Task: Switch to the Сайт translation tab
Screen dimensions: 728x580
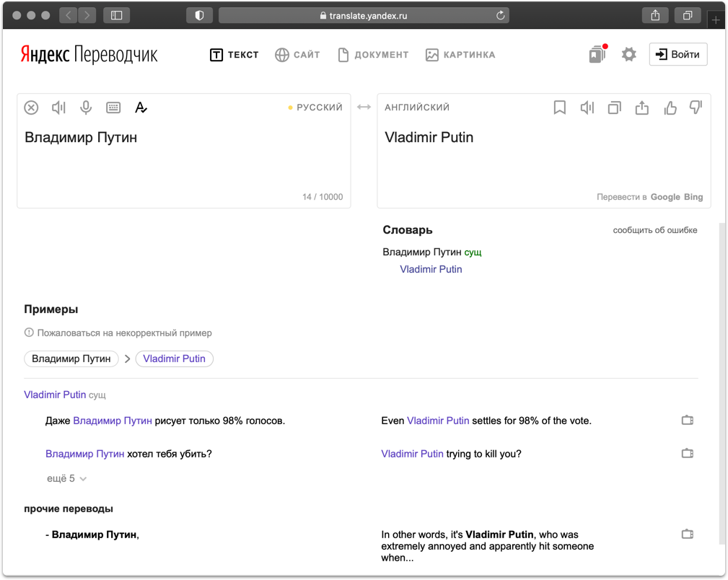Action: [297, 55]
